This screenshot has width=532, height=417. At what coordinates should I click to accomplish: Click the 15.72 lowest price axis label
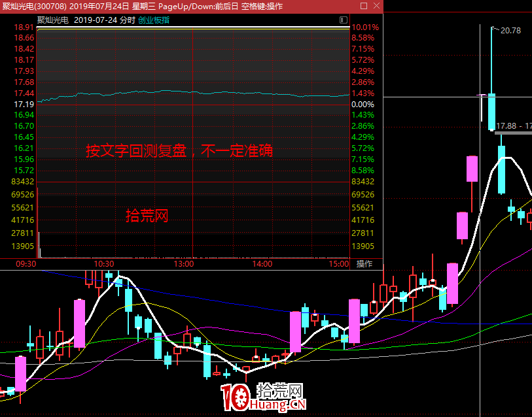tap(24, 170)
